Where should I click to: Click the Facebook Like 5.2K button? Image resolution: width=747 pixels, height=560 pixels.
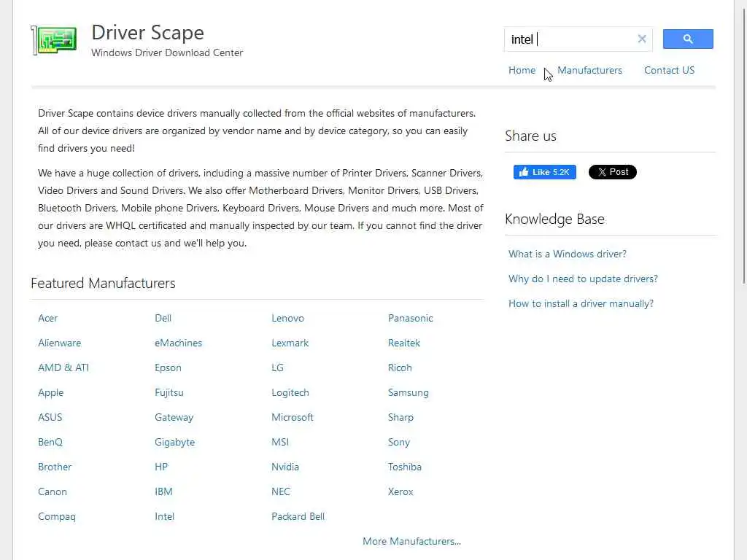click(544, 172)
